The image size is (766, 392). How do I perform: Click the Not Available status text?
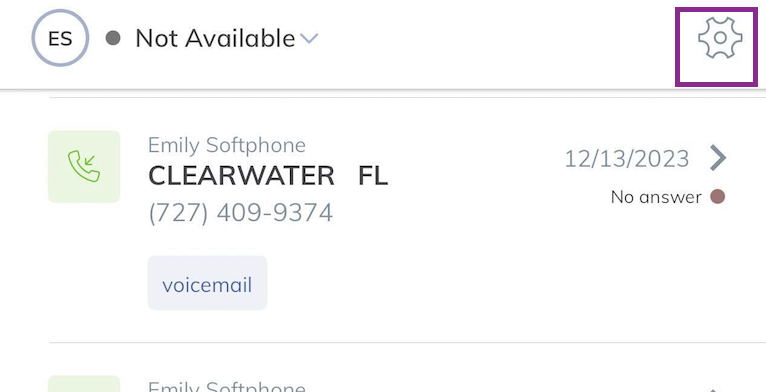point(215,38)
